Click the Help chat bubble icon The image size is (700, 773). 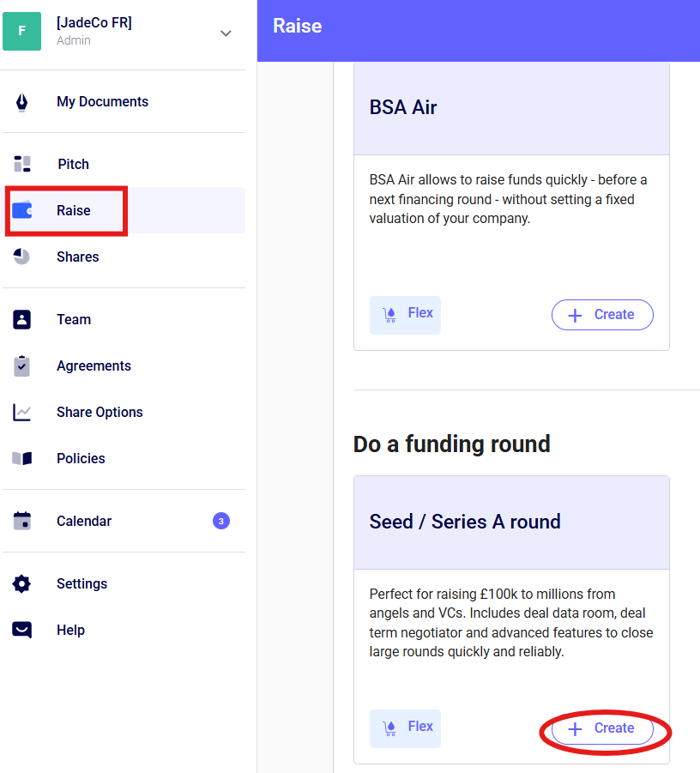coord(21,630)
